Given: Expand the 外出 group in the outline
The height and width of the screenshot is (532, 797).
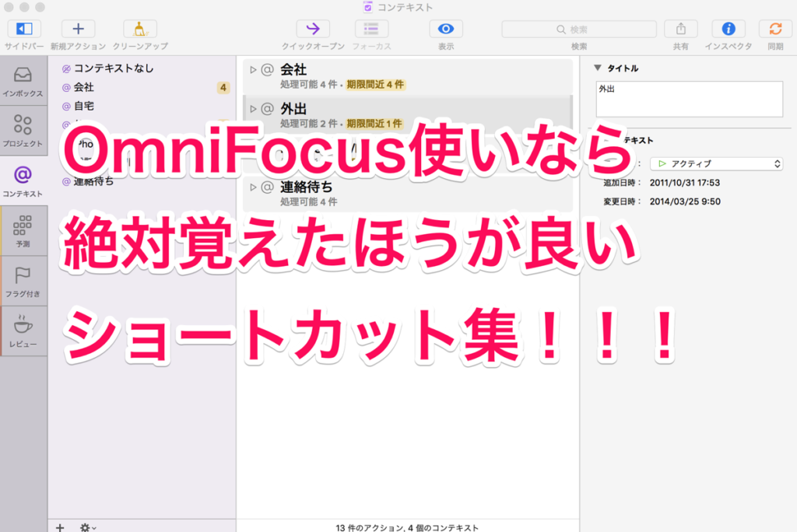Looking at the screenshot, I should click(x=253, y=109).
